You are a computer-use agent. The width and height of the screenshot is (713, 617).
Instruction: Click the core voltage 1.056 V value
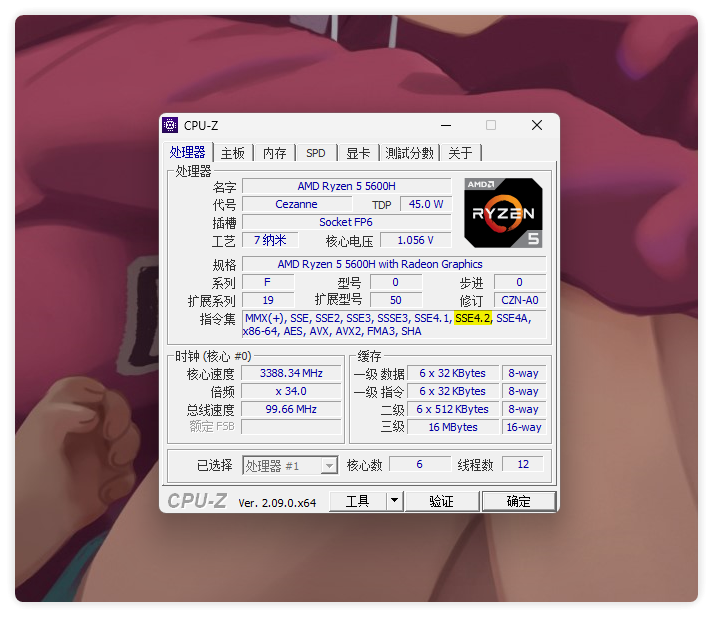point(416,240)
